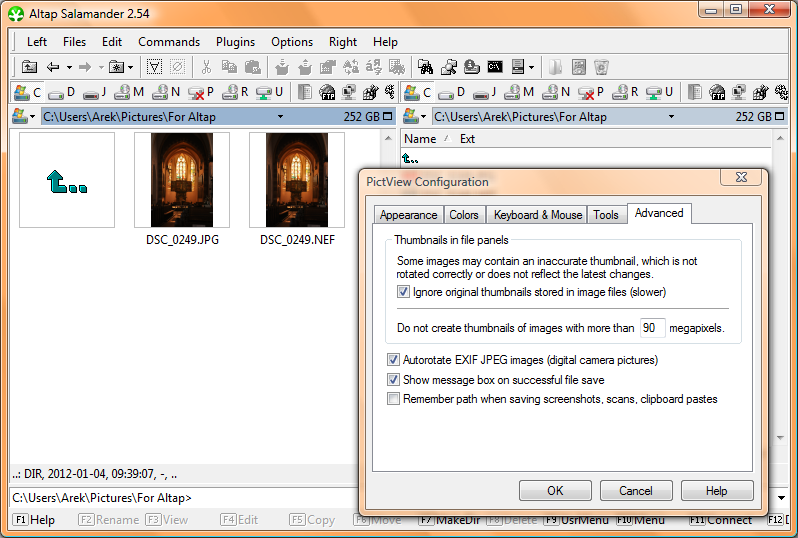Expand the left panel path dropdown arrow
The height and width of the screenshot is (538, 798).
[280, 117]
